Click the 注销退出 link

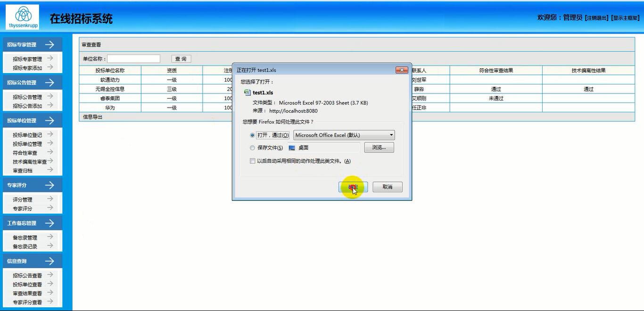tap(597, 18)
